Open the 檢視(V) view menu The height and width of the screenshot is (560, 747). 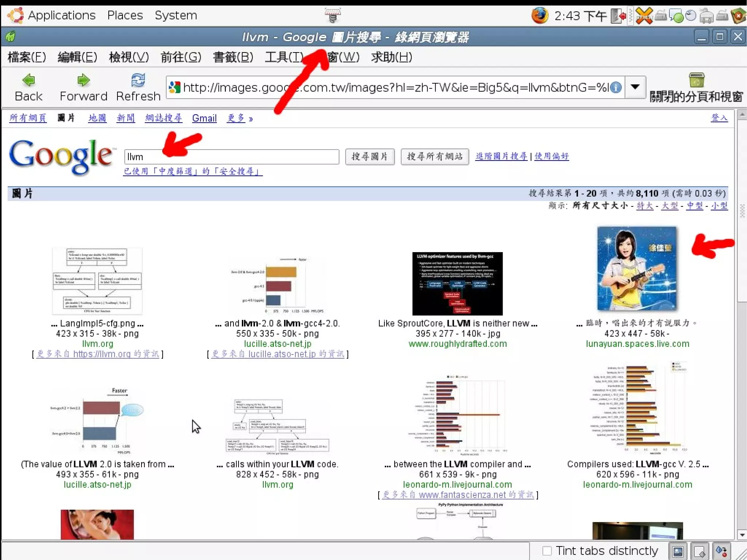pyautogui.click(x=129, y=57)
